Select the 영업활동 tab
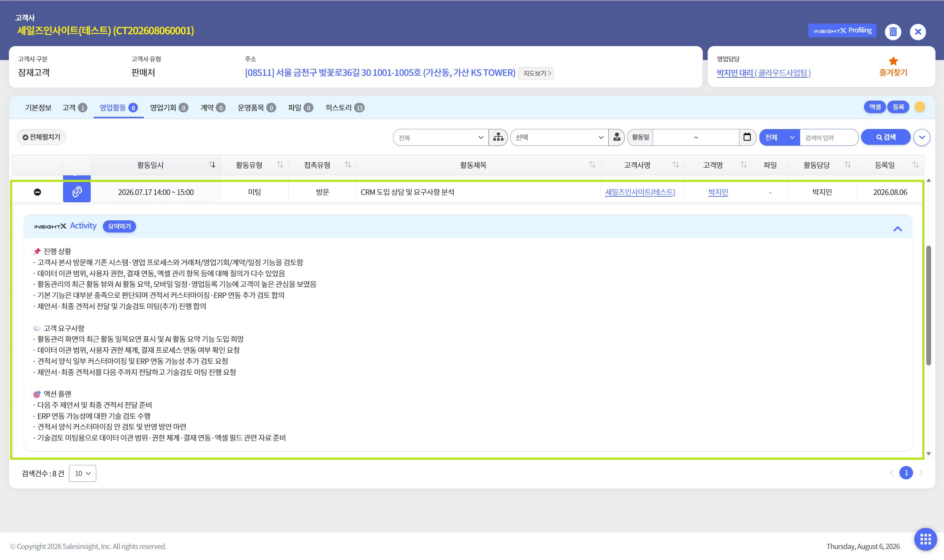 tap(119, 108)
